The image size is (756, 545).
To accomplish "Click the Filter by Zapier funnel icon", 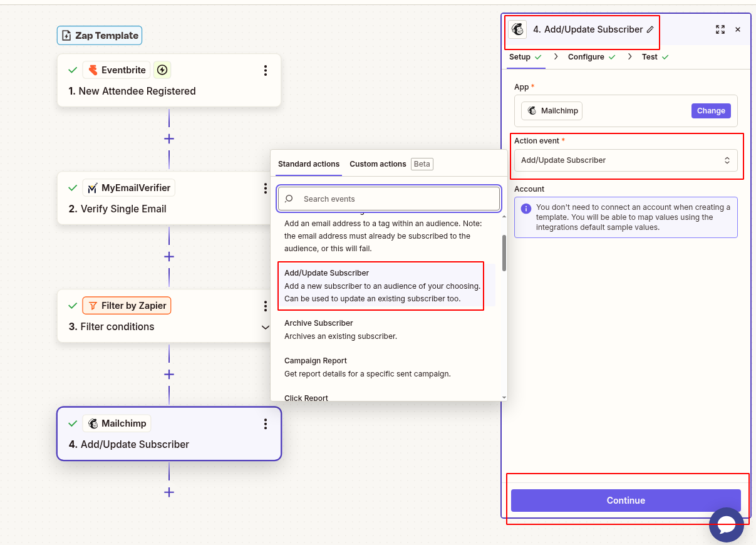I will [x=91, y=306].
